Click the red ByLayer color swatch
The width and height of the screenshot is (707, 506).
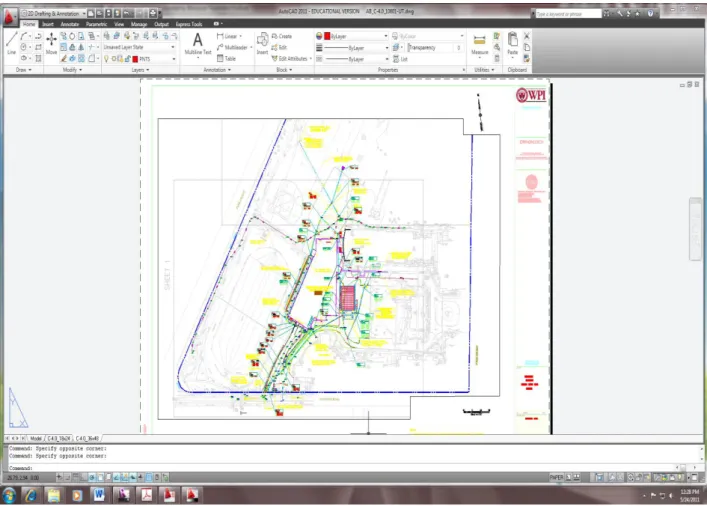tap(327, 36)
